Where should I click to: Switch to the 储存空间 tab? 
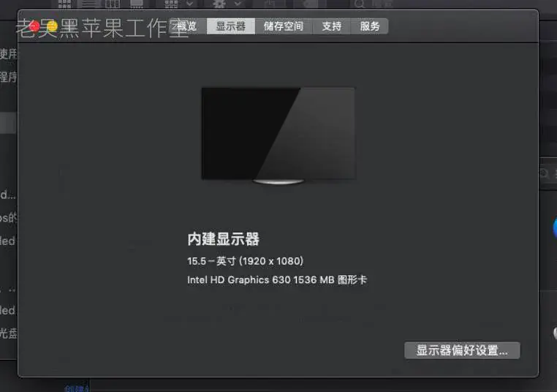[284, 26]
